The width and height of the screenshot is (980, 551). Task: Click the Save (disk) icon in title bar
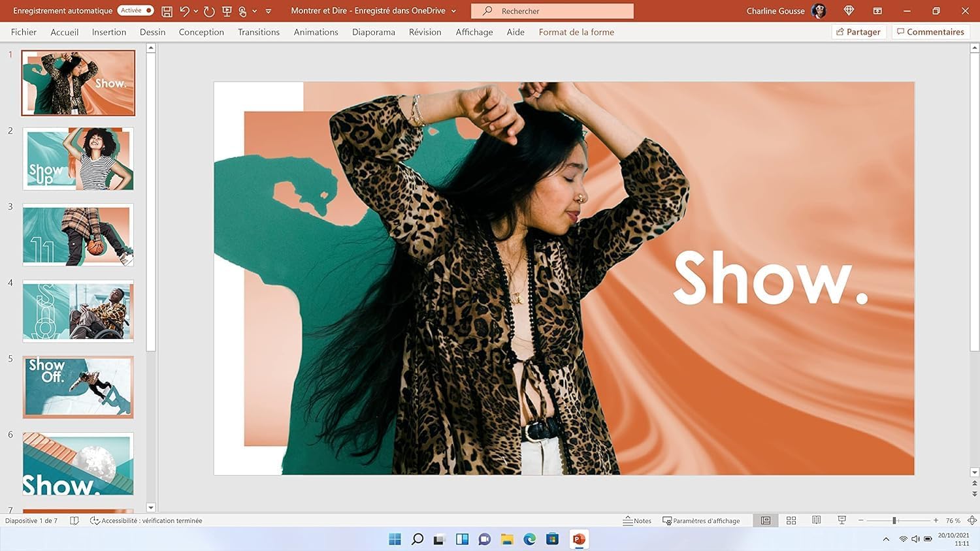(x=167, y=11)
